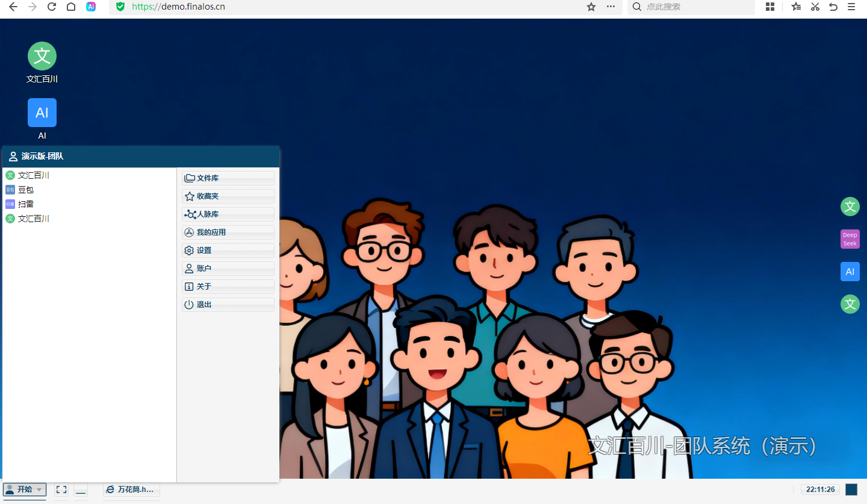
Task: Reload the current page
Action: [x=52, y=7]
